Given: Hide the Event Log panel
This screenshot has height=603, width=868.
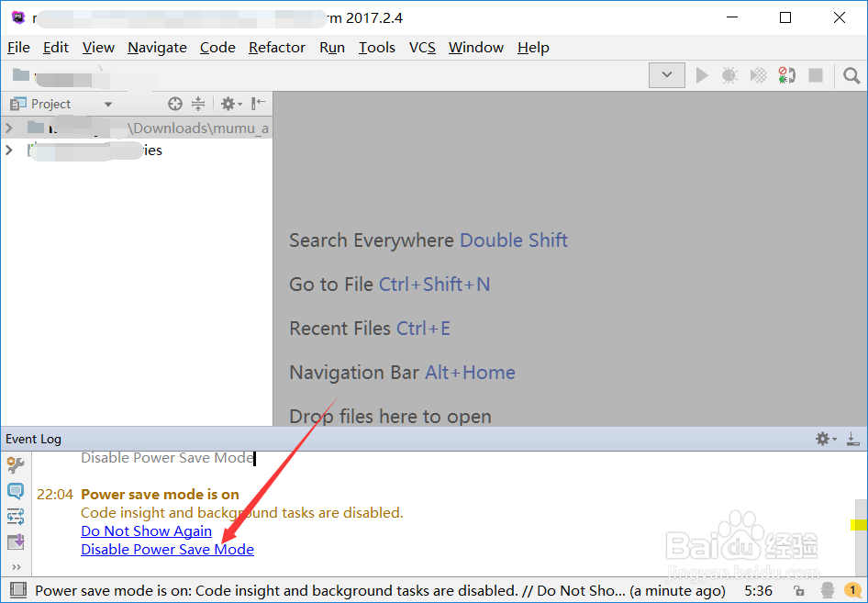Looking at the screenshot, I should (x=853, y=439).
